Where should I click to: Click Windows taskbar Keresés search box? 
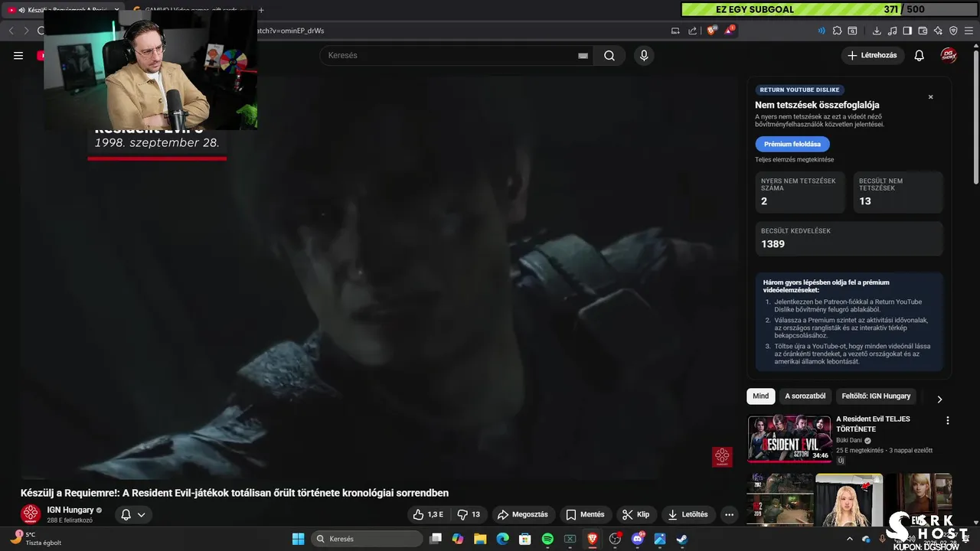[367, 539]
